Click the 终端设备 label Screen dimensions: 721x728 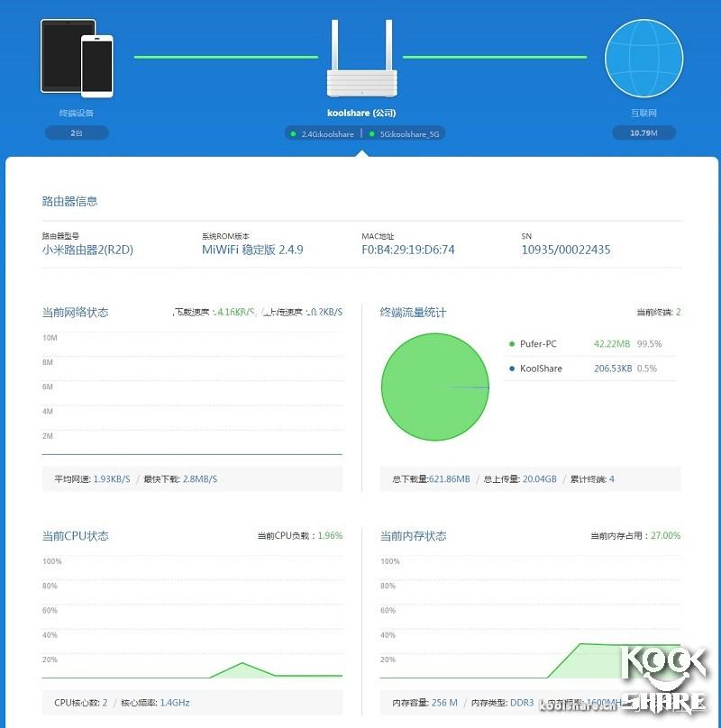[77, 113]
